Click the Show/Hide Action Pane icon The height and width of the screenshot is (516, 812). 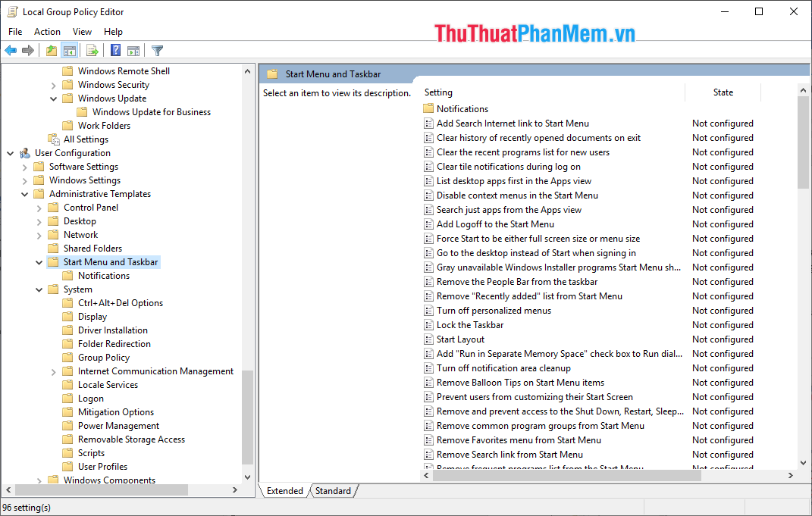133,50
